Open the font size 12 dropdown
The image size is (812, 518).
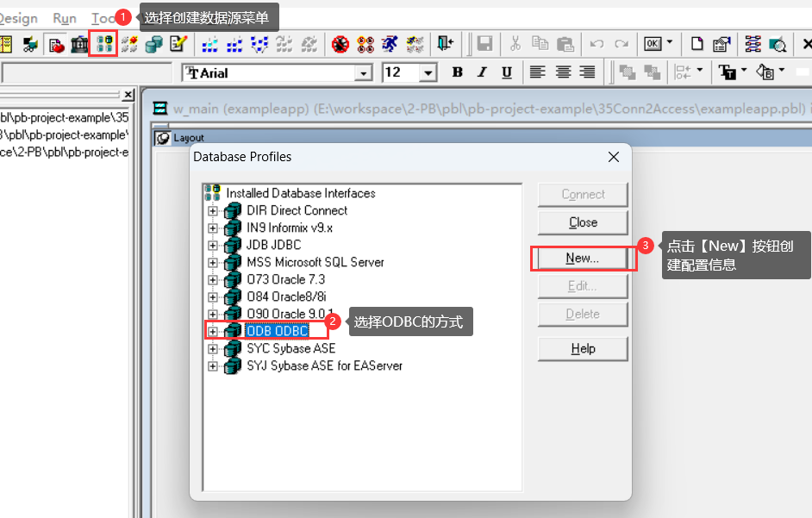tap(428, 73)
